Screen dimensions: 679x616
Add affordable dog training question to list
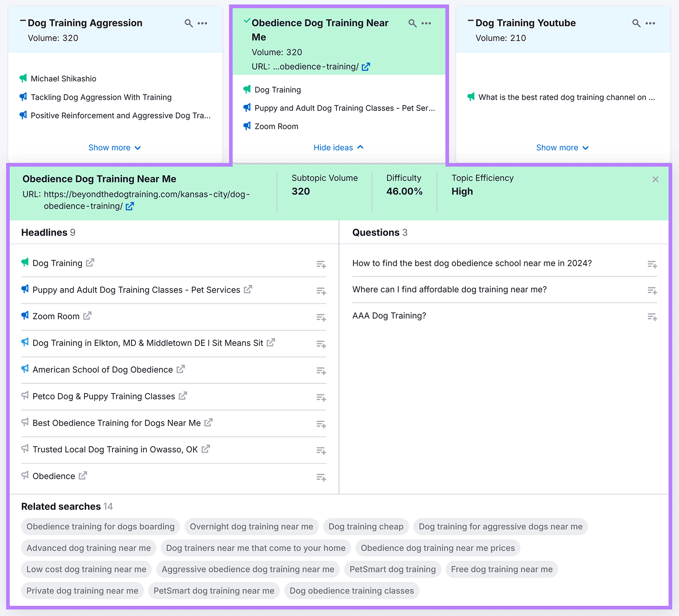(652, 290)
